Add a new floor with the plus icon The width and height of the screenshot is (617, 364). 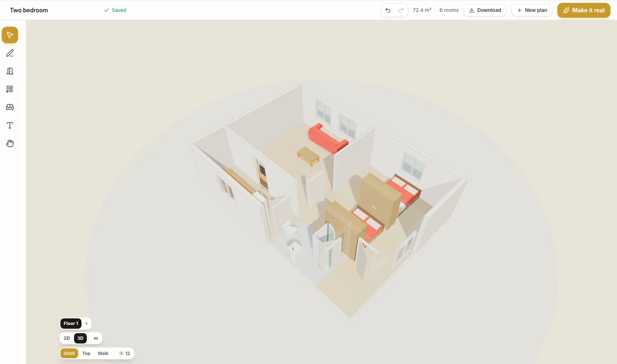point(86,324)
